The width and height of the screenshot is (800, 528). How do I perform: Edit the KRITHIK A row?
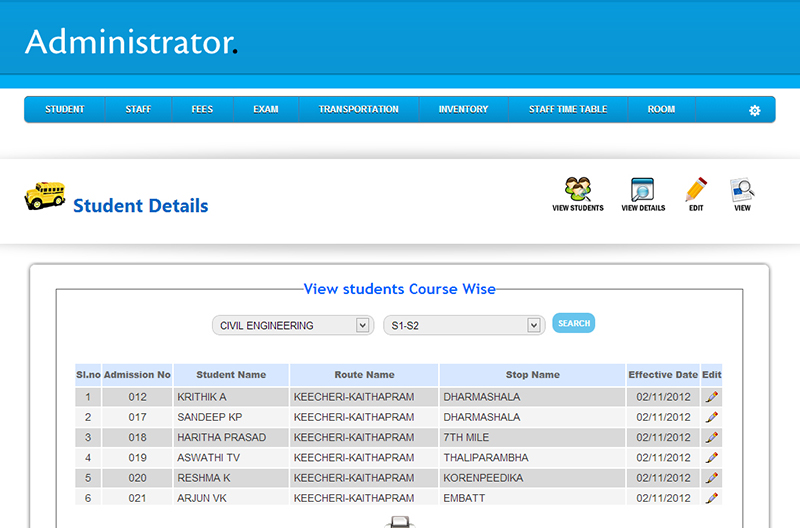point(712,397)
